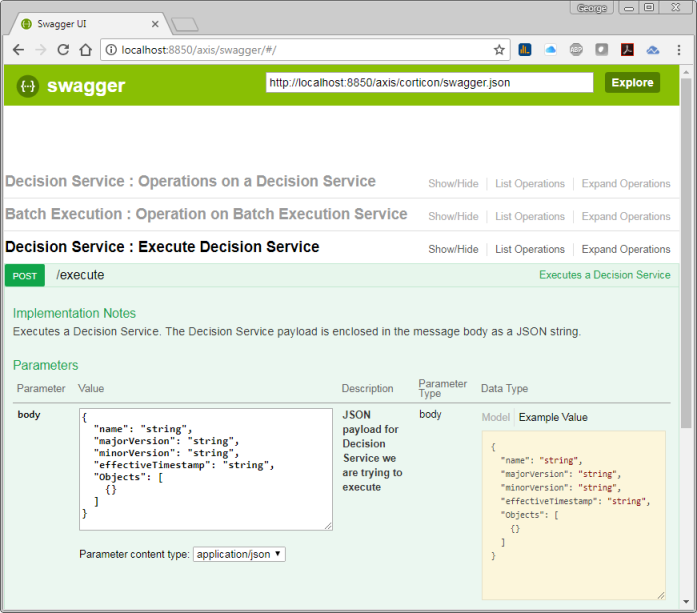Image resolution: width=697 pixels, height=613 pixels.
Task: Open Decision Service : Operations on a Decision Service
Action: [190, 181]
